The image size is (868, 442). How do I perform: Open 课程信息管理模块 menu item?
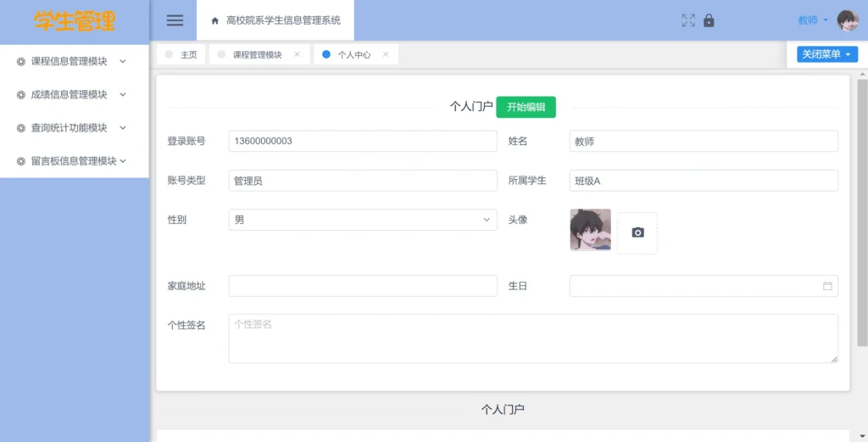tap(75, 61)
